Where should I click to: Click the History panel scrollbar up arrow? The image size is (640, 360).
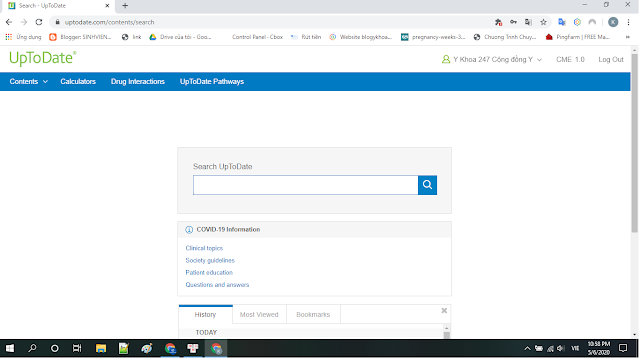[447, 328]
